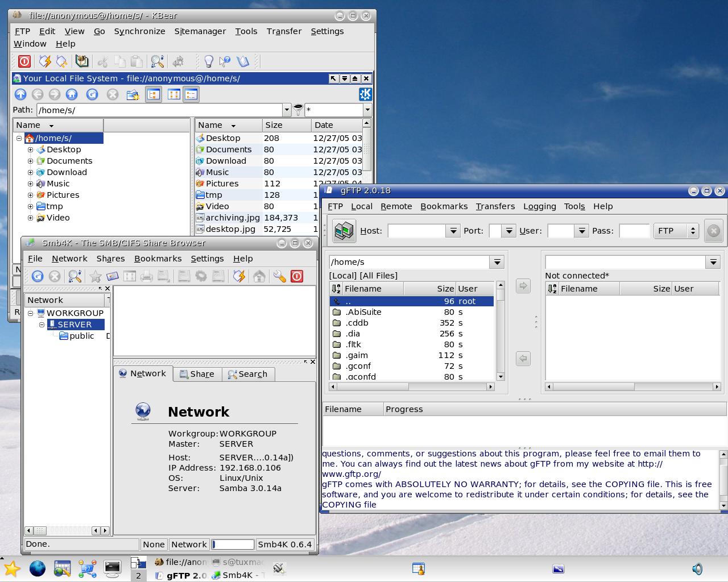The width and height of the screenshot is (728, 582).
Task: Click the light bulb tip icon in KBear
Action: (x=209, y=61)
